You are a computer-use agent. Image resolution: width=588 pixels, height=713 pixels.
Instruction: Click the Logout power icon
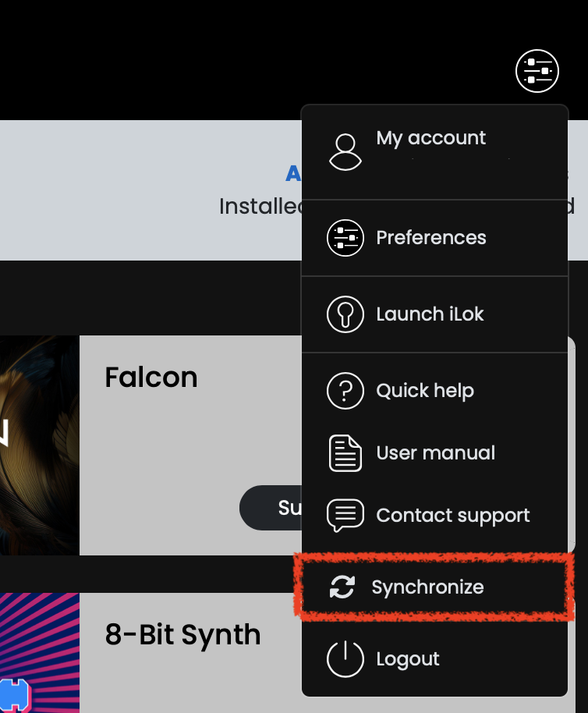pos(345,659)
